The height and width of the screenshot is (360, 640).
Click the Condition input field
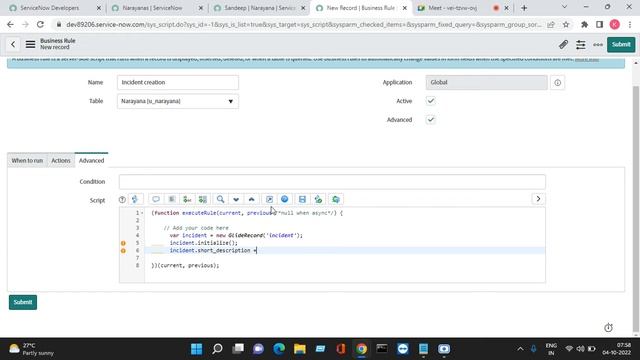coord(332,182)
